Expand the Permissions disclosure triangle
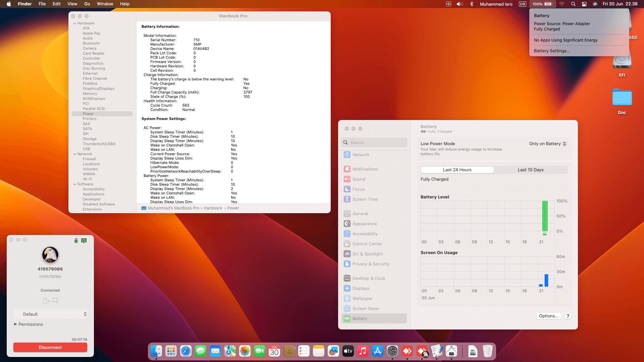The height and width of the screenshot is (362, 644). 15,324
